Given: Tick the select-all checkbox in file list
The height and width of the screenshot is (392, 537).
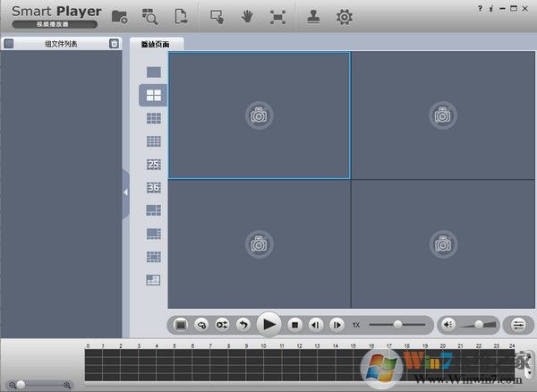Looking at the screenshot, I should [x=9, y=43].
